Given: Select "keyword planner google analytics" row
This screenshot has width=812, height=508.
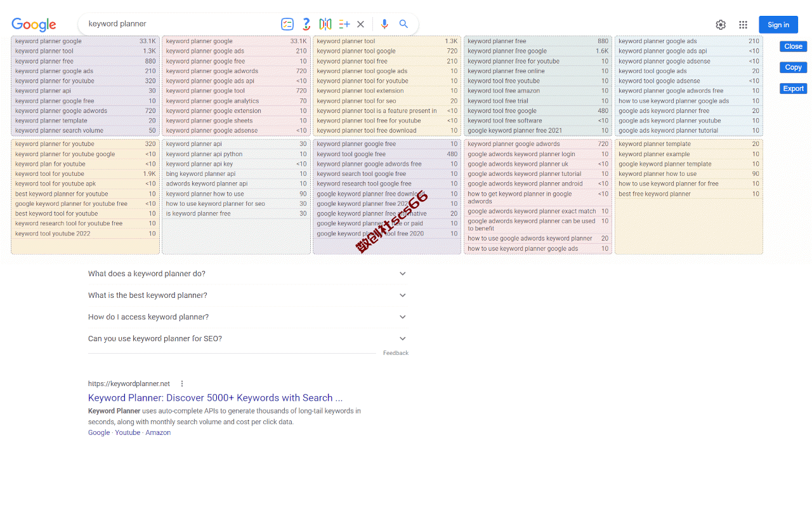Looking at the screenshot, I should [236, 101].
